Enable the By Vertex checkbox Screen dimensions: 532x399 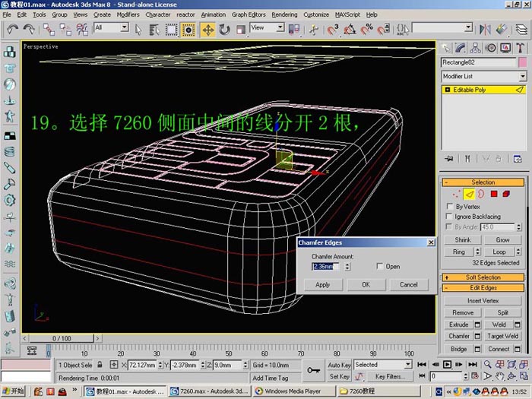coord(450,206)
